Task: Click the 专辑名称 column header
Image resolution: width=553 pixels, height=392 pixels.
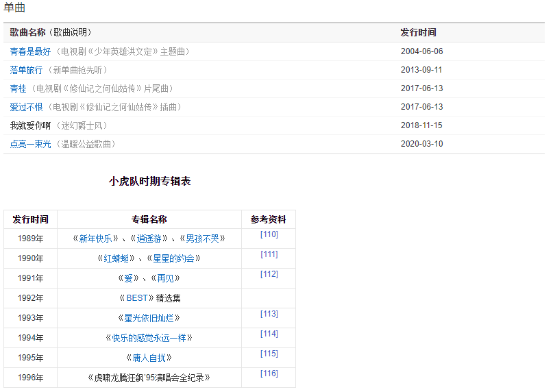Action: [149, 219]
